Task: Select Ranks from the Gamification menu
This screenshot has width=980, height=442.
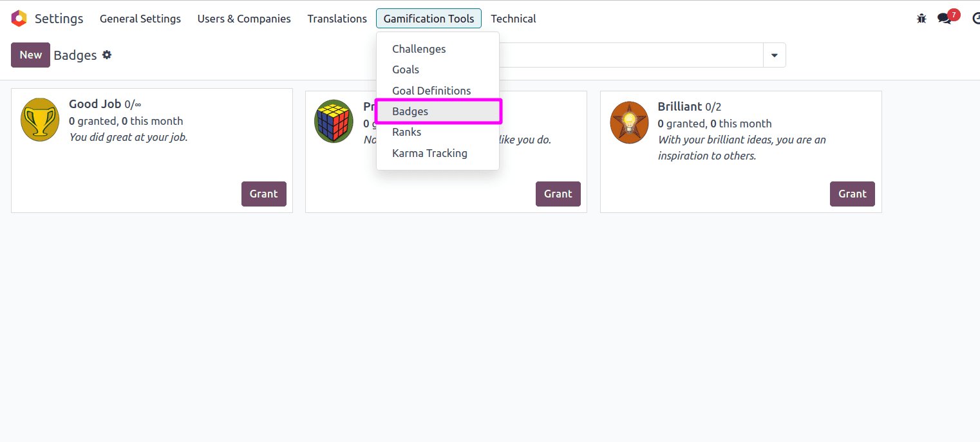Action: point(406,132)
